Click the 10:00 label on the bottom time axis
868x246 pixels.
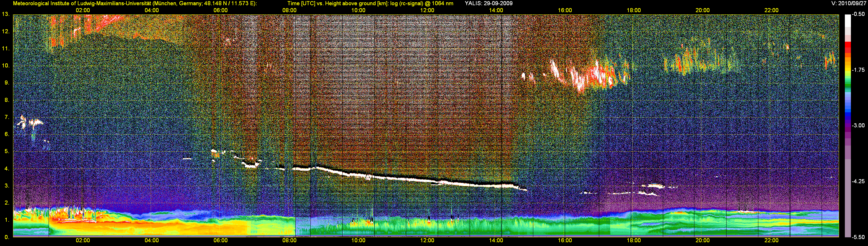[x=358, y=241]
